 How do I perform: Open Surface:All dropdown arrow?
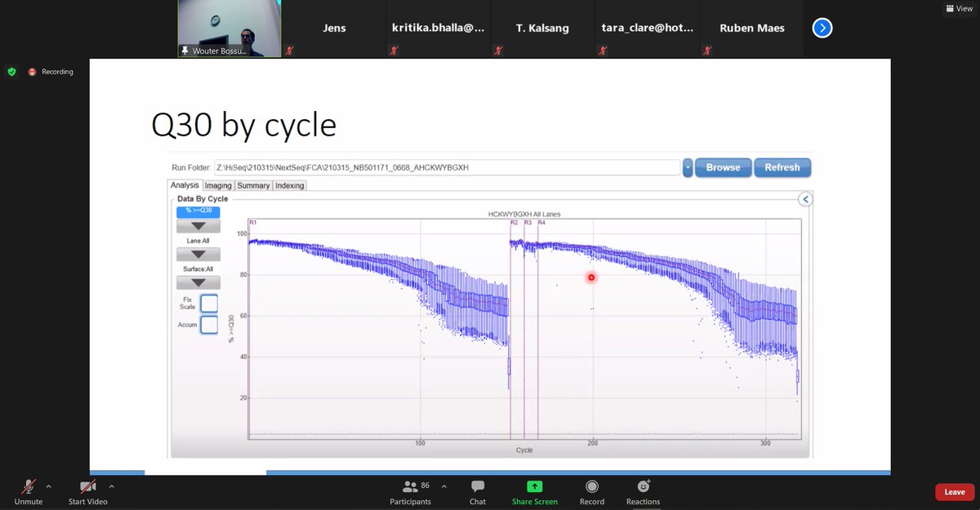[198, 282]
